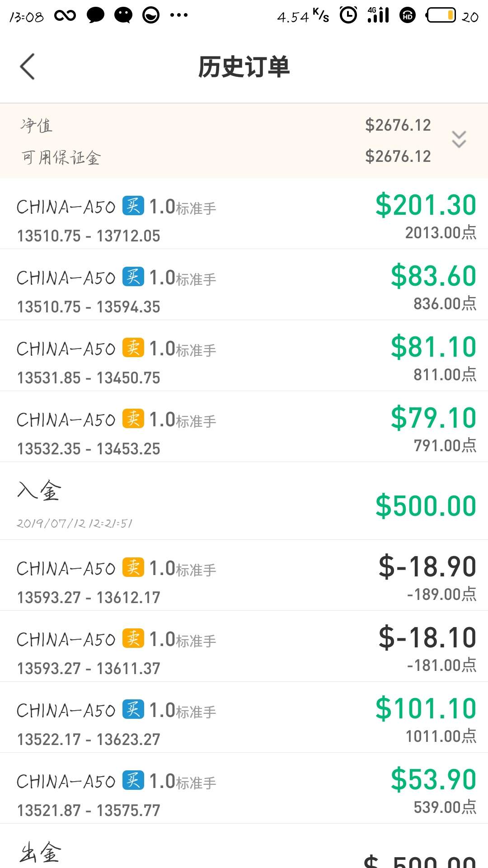Open the 出金 withdrawal record
Screen dimensions: 488x868
coord(244,852)
